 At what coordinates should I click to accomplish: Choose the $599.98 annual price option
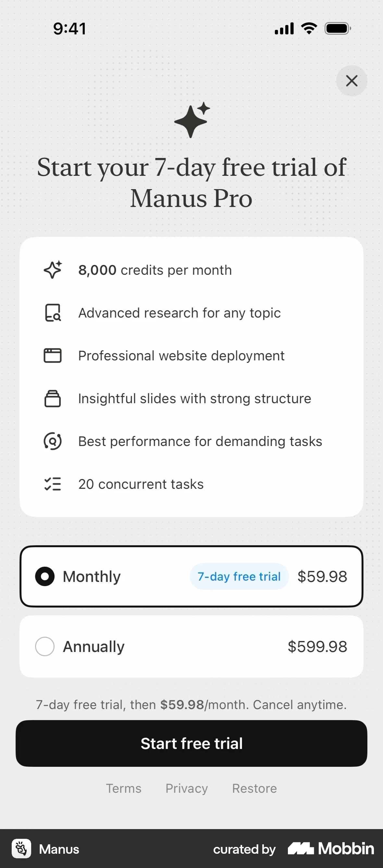(317, 646)
